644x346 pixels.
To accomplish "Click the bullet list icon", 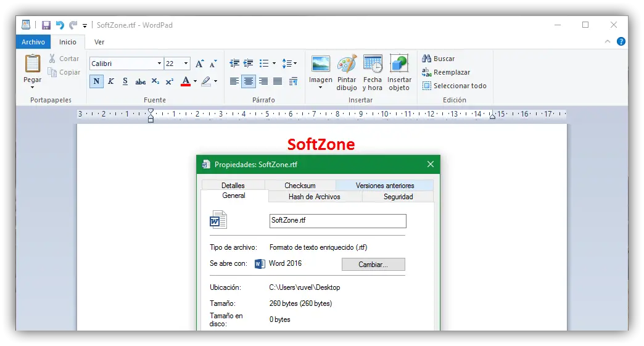I will [263, 63].
